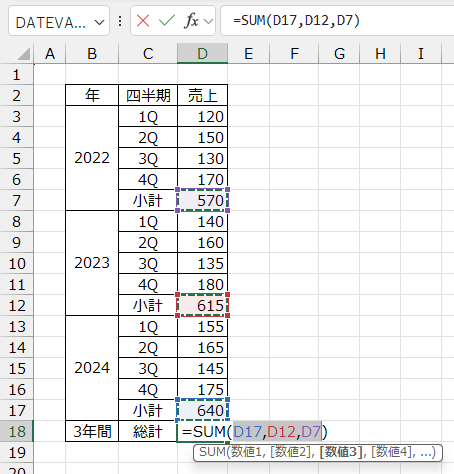Select column C header

[x=148, y=53]
